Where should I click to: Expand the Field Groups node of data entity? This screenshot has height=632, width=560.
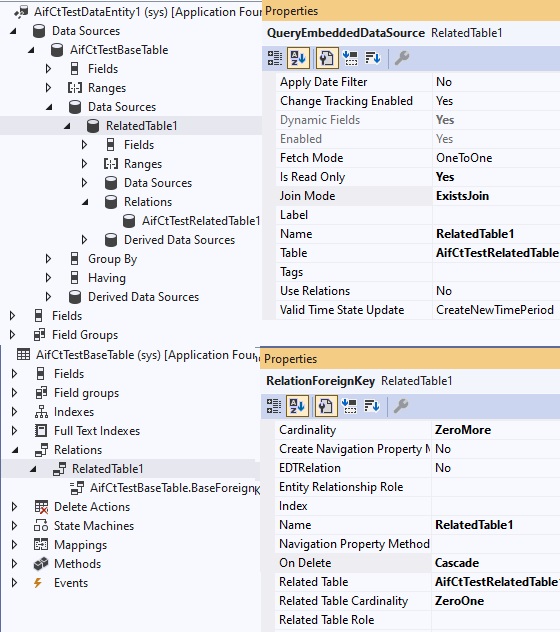12,335
